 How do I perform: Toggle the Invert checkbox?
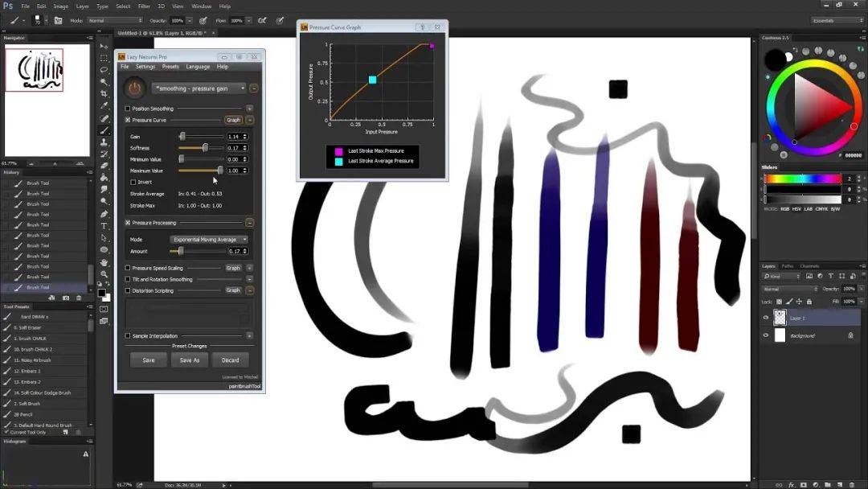[x=133, y=182]
